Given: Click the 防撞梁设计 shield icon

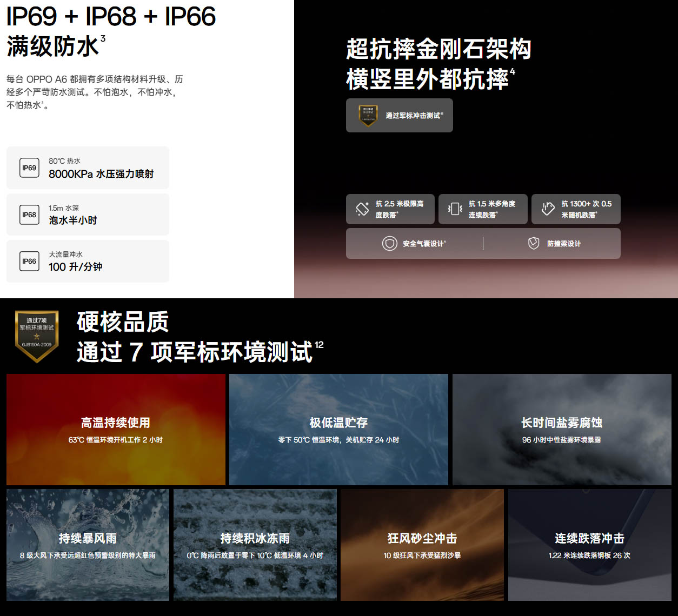Looking at the screenshot, I should point(534,244).
